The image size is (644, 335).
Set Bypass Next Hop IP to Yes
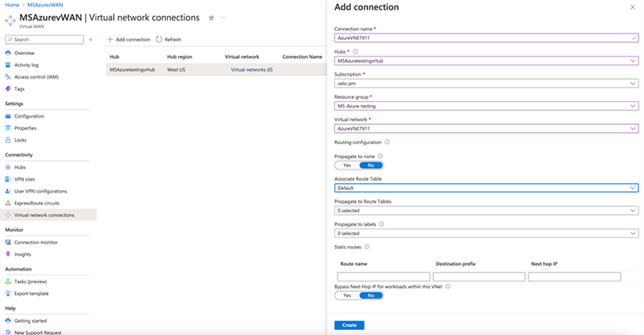[347, 295]
